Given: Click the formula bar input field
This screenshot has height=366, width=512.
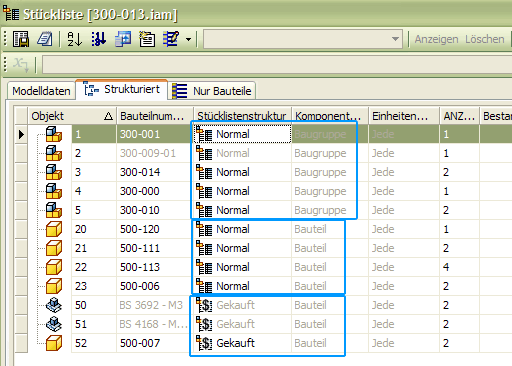Looking at the screenshot, I should pos(277,64).
